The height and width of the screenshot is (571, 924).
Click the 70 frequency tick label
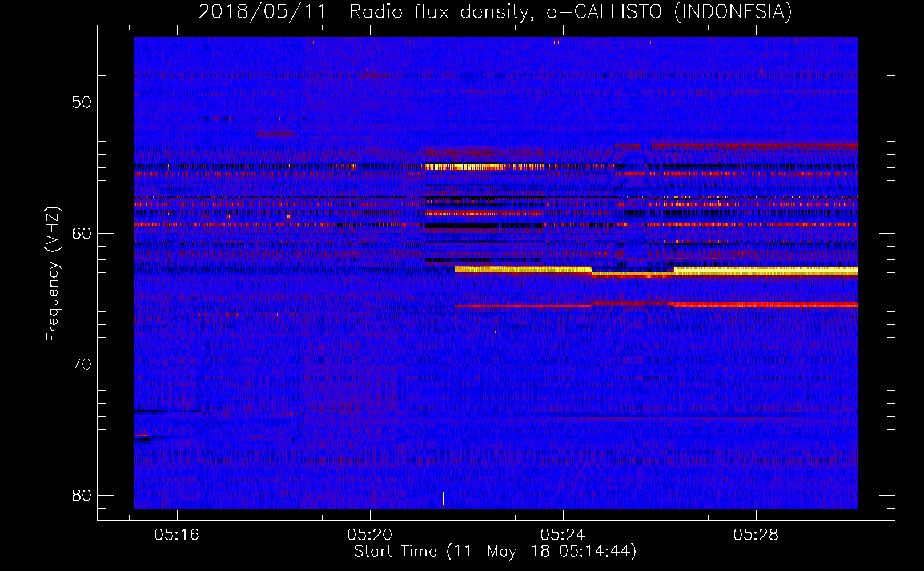pos(82,364)
